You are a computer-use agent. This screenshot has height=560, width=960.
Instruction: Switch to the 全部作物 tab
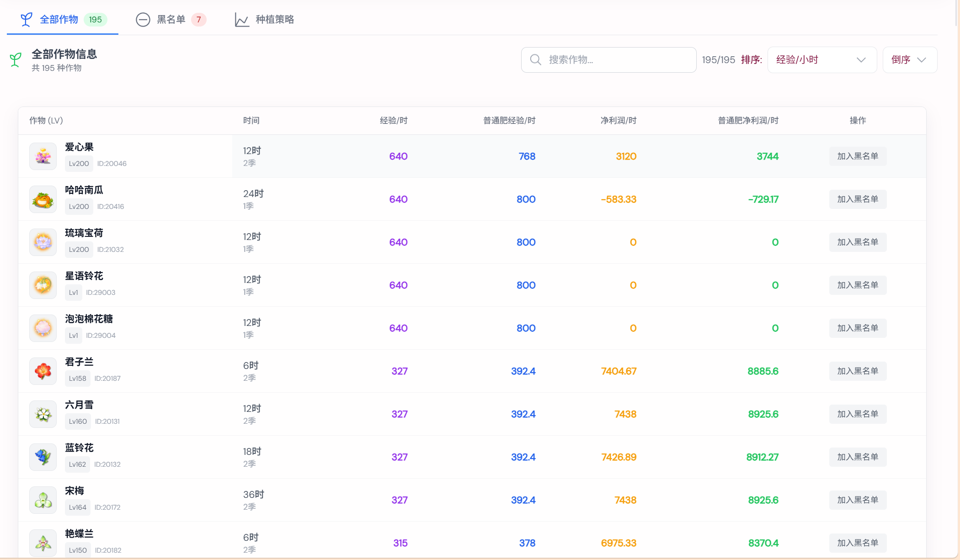pyautogui.click(x=63, y=20)
